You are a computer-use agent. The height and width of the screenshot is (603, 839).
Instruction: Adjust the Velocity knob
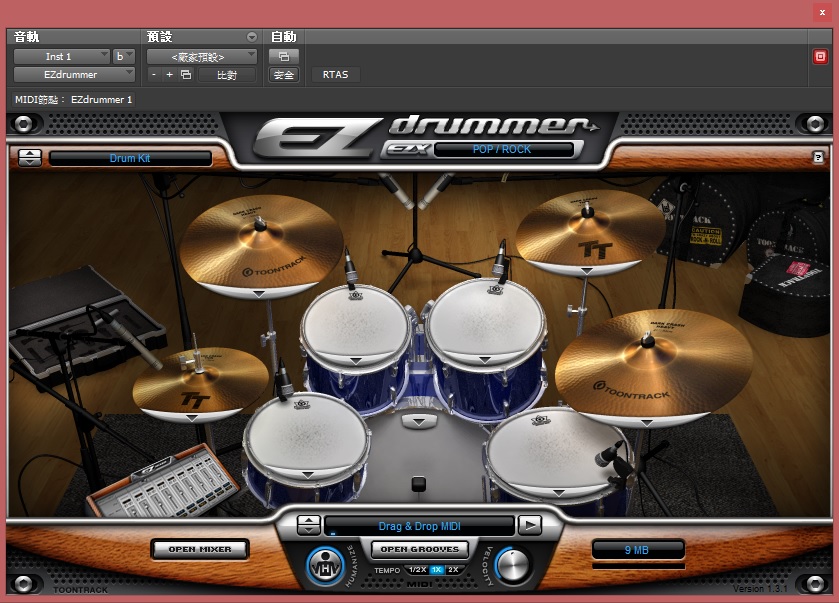(513, 565)
